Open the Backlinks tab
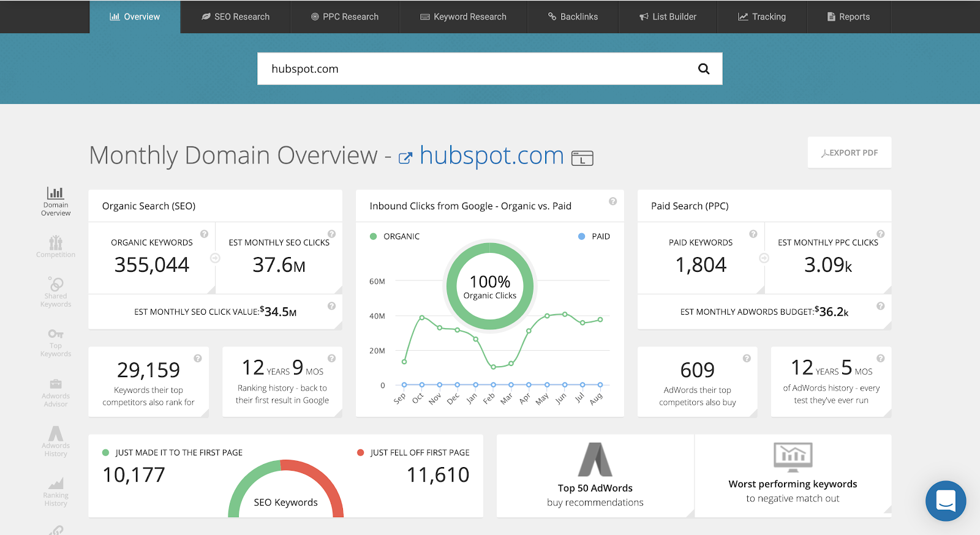Image resolution: width=980 pixels, height=535 pixels. [x=573, y=17]
